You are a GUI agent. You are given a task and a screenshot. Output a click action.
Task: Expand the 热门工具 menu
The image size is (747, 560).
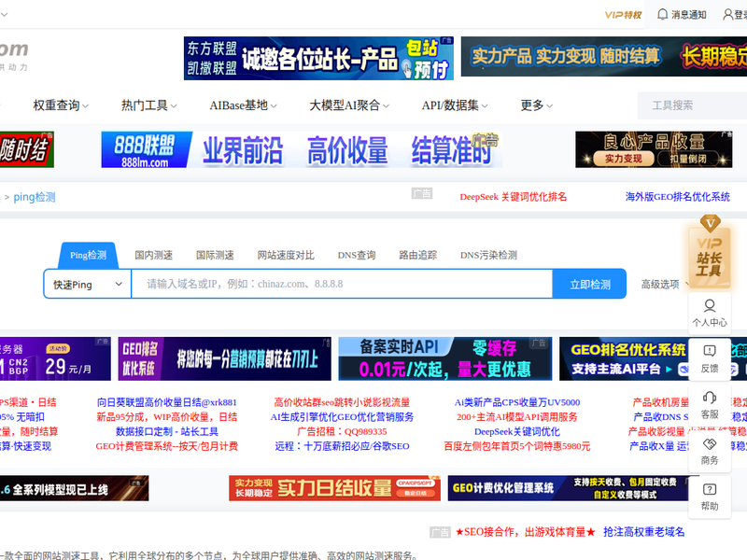coord(148,105)
